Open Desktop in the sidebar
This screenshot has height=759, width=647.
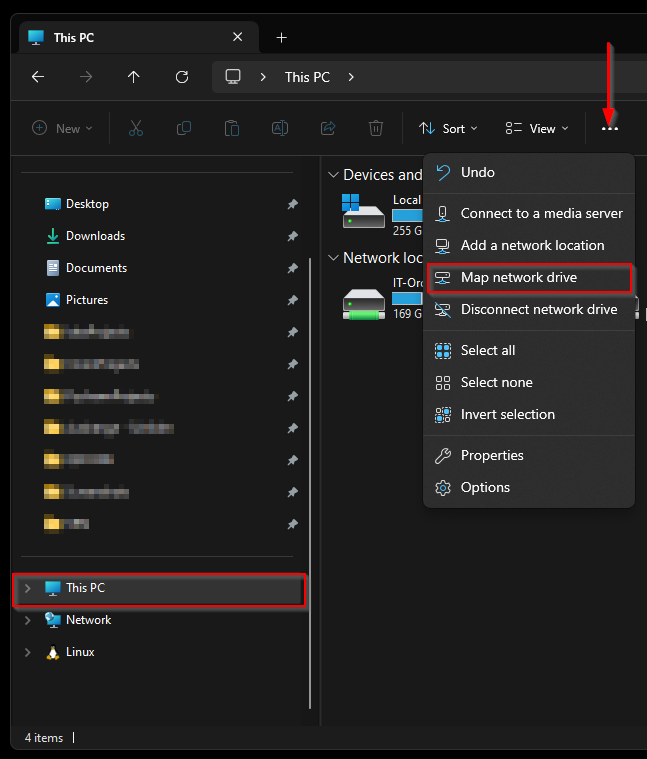[x=87, y=204]
